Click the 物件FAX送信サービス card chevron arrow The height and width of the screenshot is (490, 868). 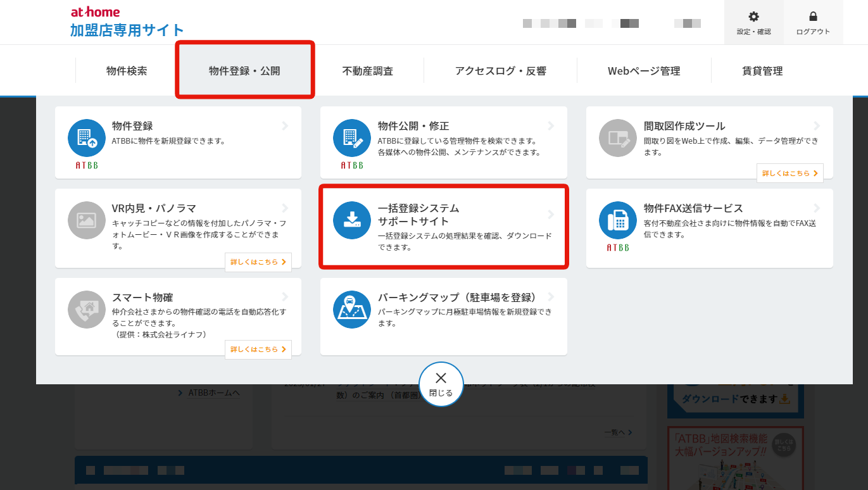[817, 208]
